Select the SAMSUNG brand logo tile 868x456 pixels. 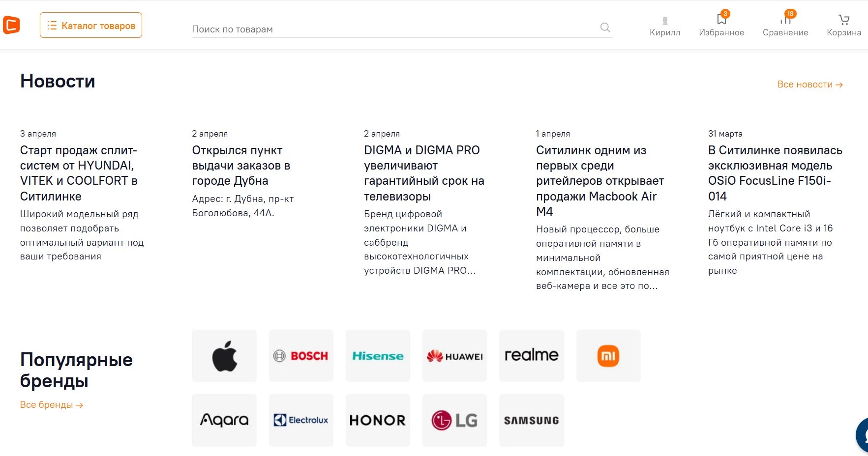532,420
